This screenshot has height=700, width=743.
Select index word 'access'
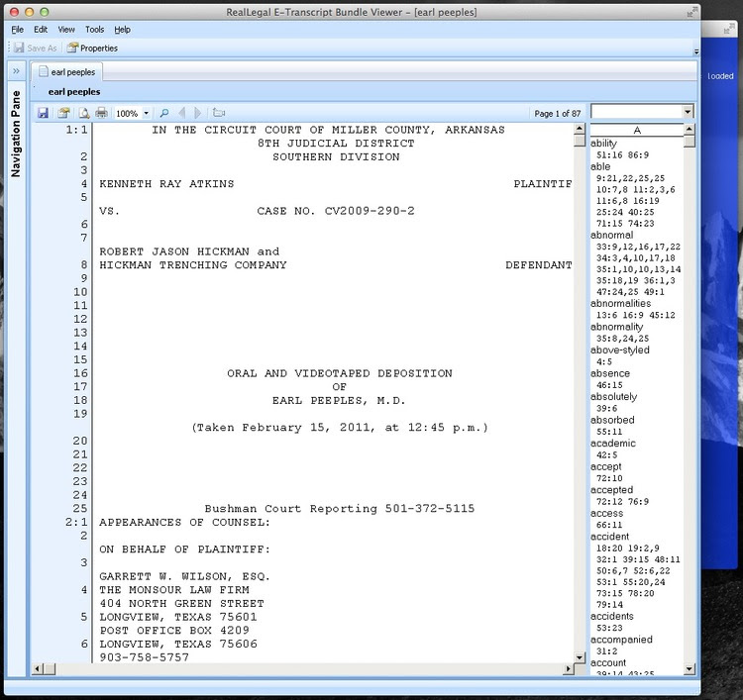607,514
